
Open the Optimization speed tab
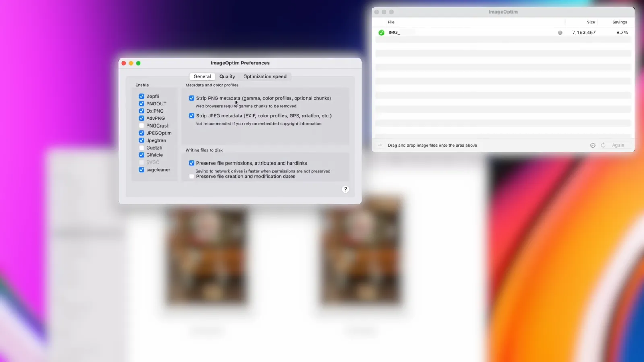click(265, 76)
